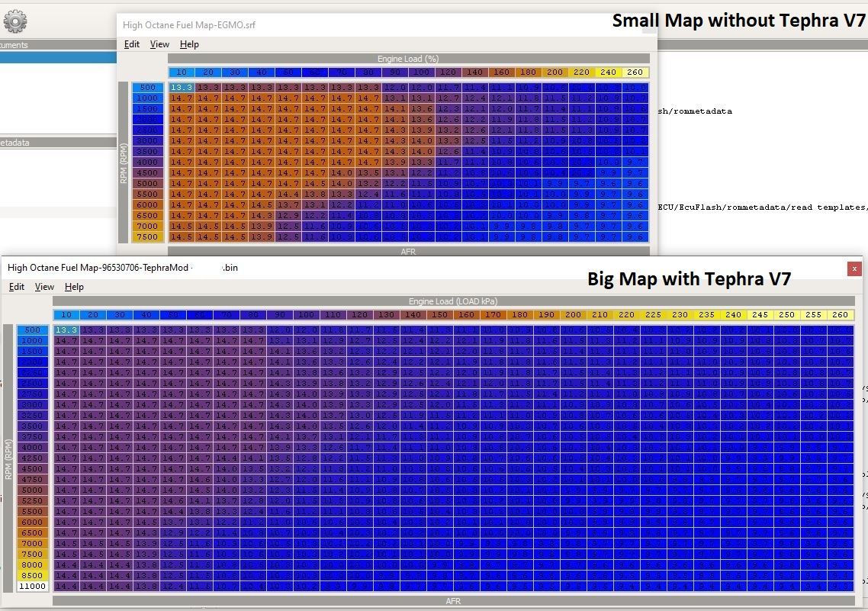868x611 pixels.
Task: Open View menu in TephraMod big map window
Action: pos(44,287)
